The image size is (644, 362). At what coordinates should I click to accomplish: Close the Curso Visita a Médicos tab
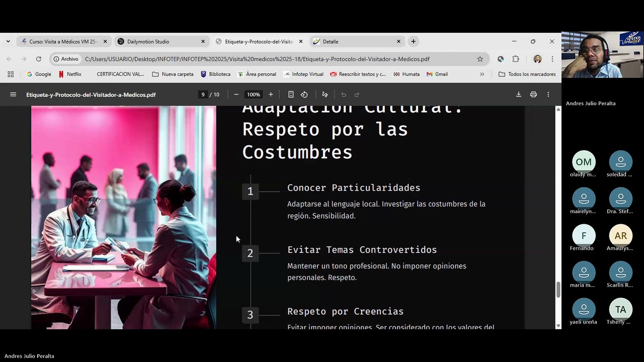(105, 41)
